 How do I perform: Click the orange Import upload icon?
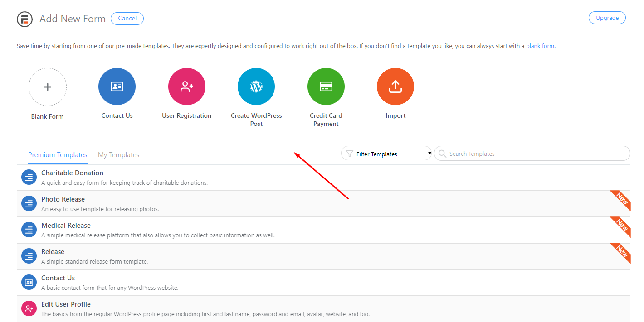[x=395, y=87]
